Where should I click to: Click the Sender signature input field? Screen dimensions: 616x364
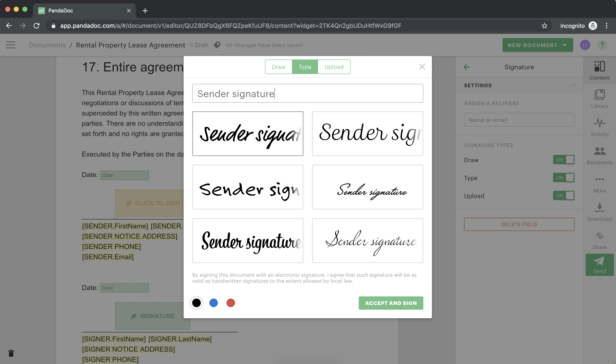coord(308,93)
